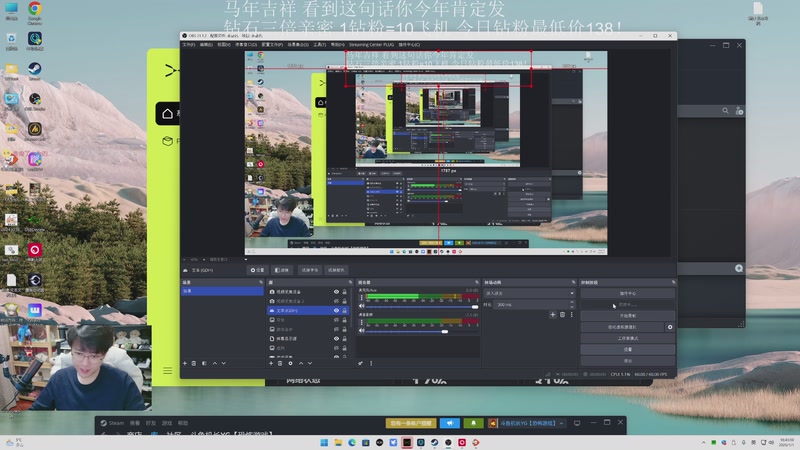Open the transitions dock three-dot menu
Image resolution: width=800 pixels, height=450 pixels.
571,315
